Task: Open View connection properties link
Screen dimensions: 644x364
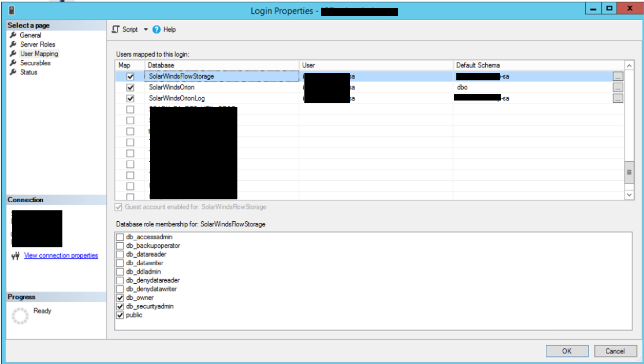Action: 61,255
